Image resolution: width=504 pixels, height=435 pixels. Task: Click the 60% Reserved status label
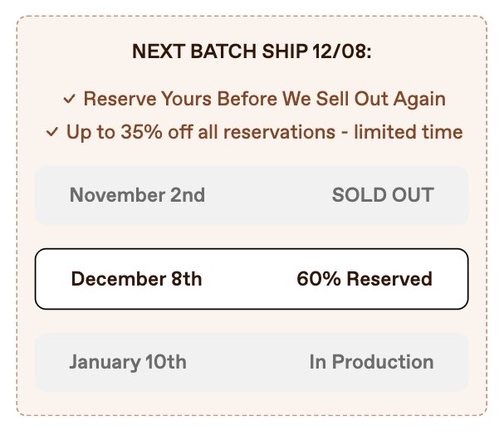(365, 279)
